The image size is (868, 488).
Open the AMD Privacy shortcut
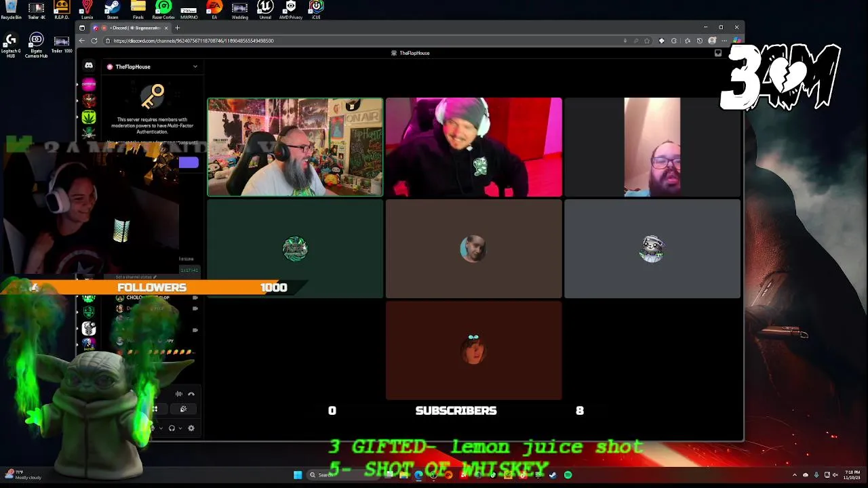pyautogui.click(x=291, y=9)
